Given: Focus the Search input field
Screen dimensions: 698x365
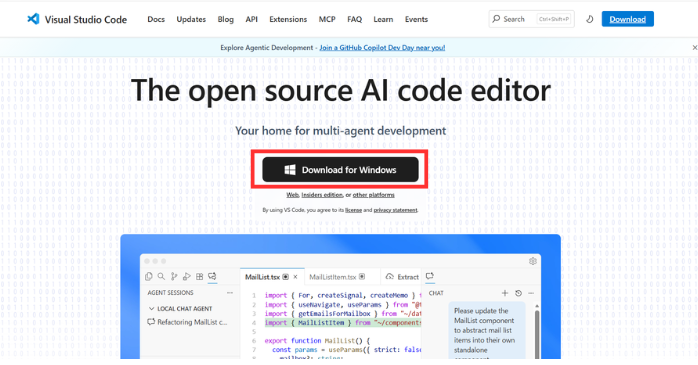Looking at the screenshot, I should (532, 19).
